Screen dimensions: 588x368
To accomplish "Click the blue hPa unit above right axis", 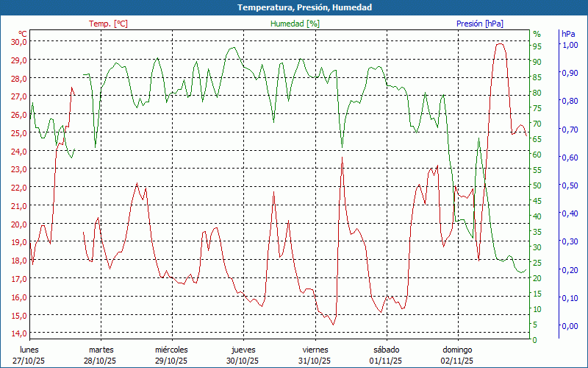I will point(569,34).
